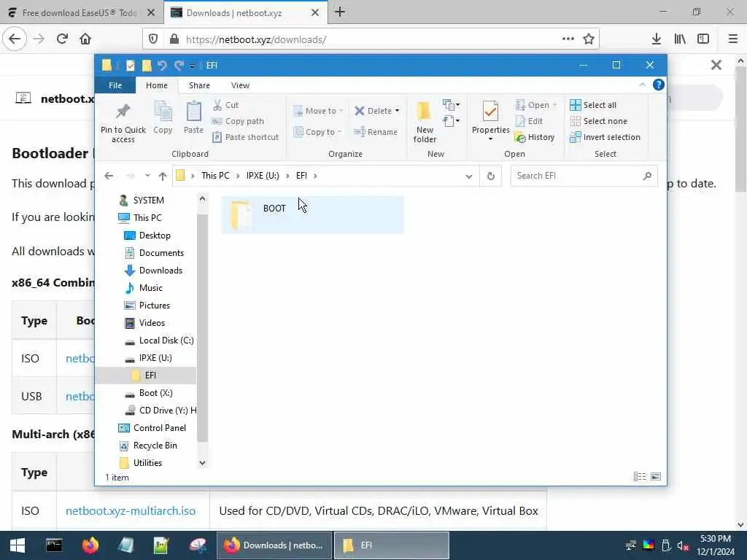747x560 pixels.
Task: Click Explorer back navigation arrow
Action: (109, 176)
